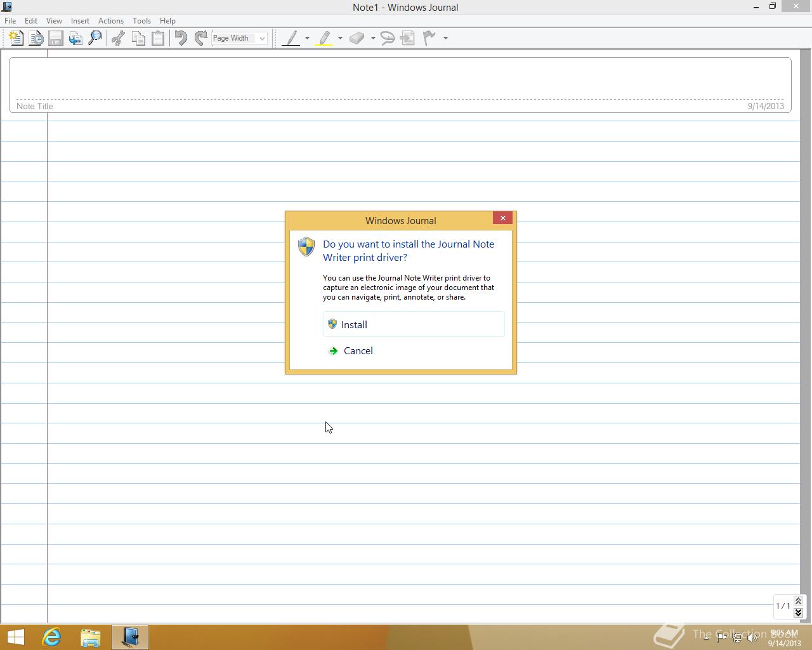Image resolution: width=812 pixels, height=650 pixels.
Task: Open the Insert menu
Action: (80, 21)
